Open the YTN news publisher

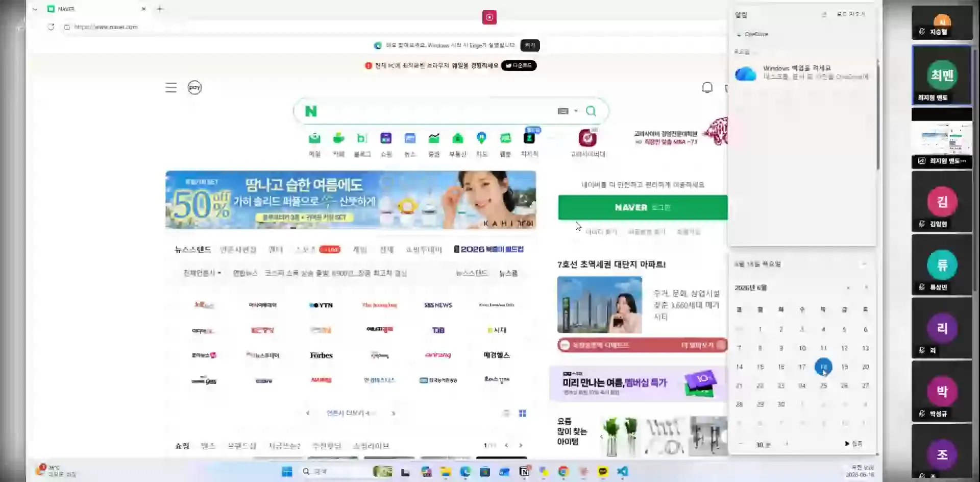click(x=321, y=305)
